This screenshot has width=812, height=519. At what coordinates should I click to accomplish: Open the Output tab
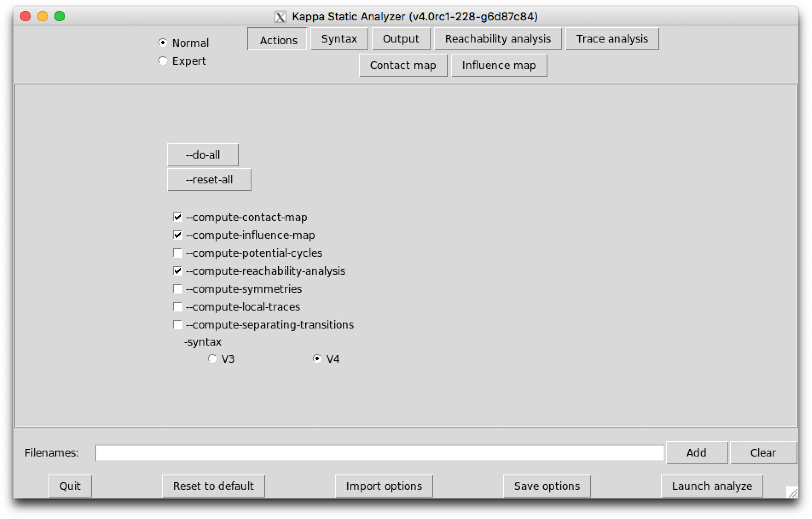(x=401, y=39)
